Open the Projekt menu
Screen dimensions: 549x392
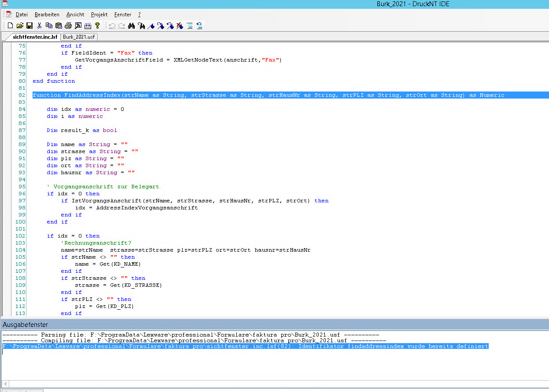coord(99,15)
